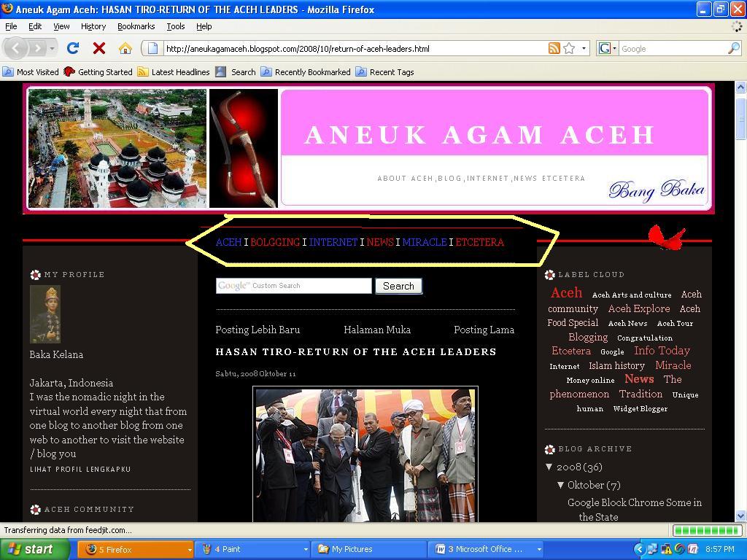Collapse the Oktober (7) archive month
Viewport: 747px width, 560px height.
561,485
